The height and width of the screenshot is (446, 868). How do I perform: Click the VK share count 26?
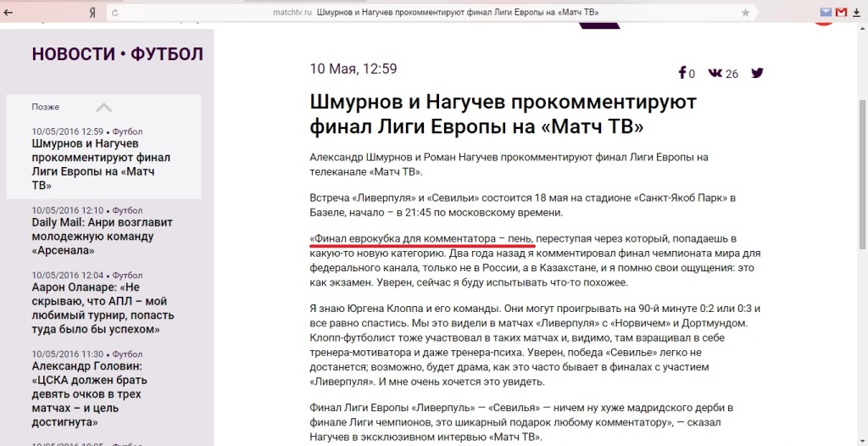(732, 74)
